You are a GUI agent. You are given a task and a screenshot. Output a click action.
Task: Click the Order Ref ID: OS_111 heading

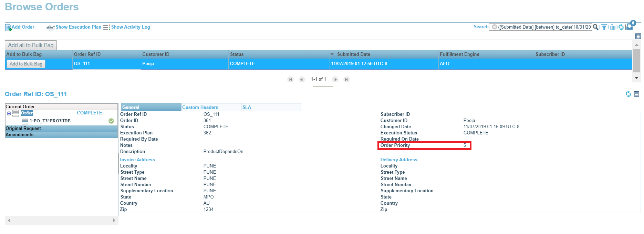pyautogui.click(x=36, y=94)
